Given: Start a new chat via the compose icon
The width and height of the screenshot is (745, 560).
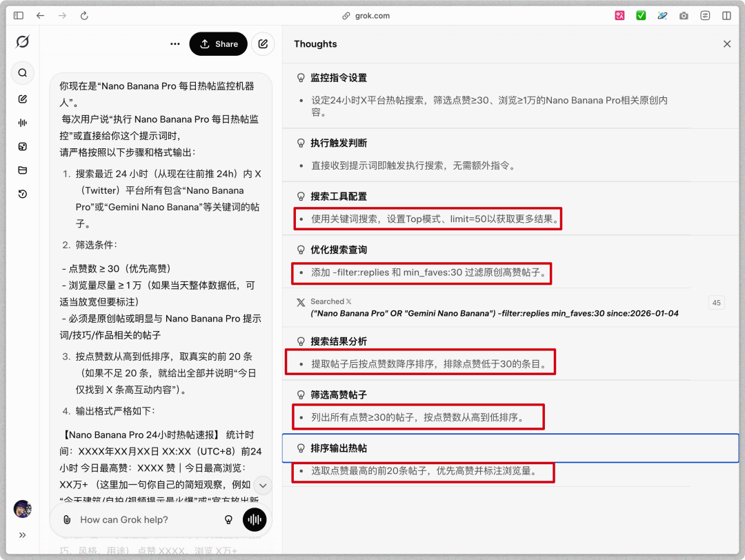Looking at the screenshot, I should pos(22,99).
